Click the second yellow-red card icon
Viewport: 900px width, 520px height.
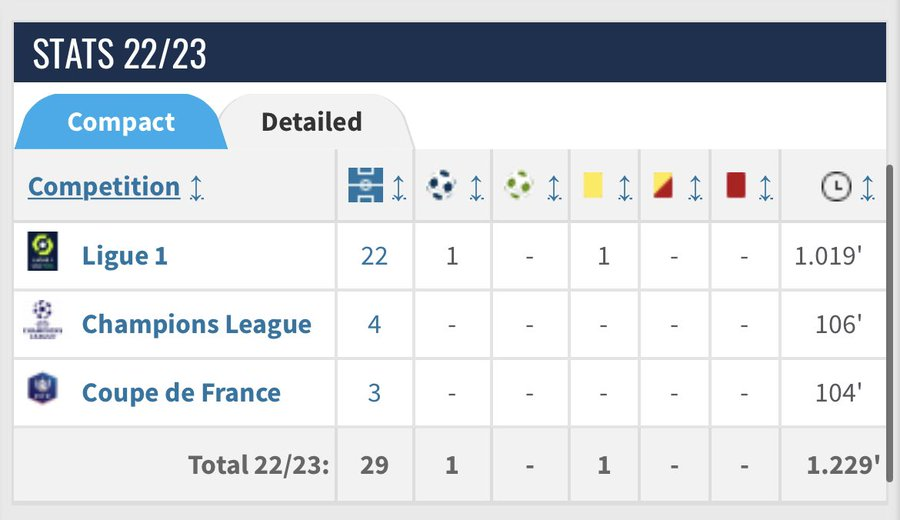click(662, 186)
